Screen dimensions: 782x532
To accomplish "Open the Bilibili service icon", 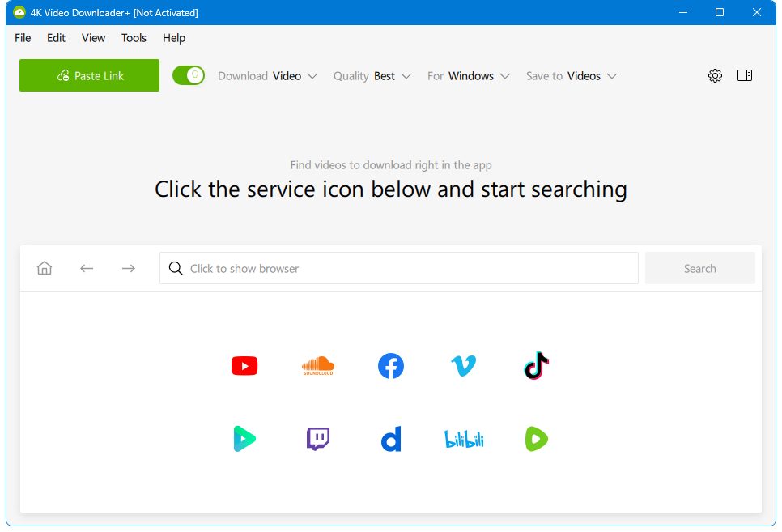I will (x=464, y=439).
